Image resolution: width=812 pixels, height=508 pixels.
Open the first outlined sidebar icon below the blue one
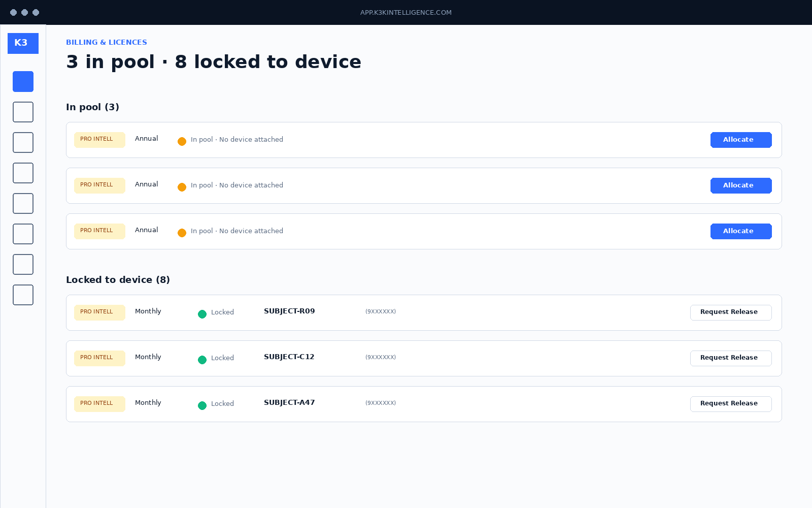click(x=23, y=112)
